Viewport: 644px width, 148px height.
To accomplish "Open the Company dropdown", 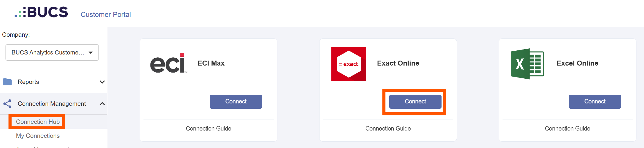I will (x=52, y=52).
